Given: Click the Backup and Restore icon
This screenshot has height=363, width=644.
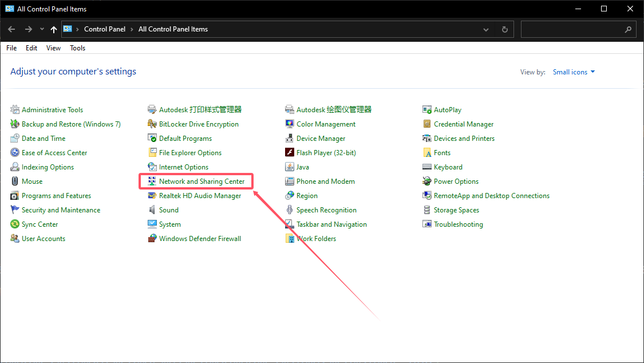Looking at the screenshot, I should click(15, 124).
